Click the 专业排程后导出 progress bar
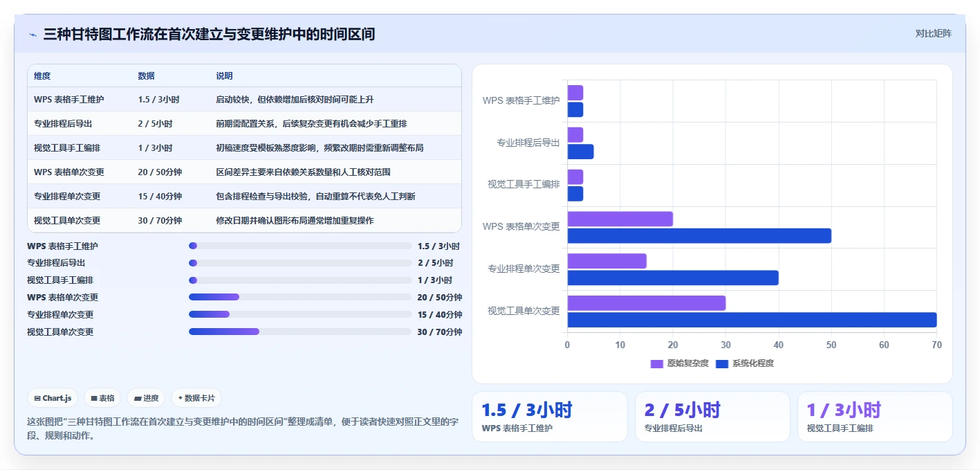 pyautogui.click(x=300, y=263)
